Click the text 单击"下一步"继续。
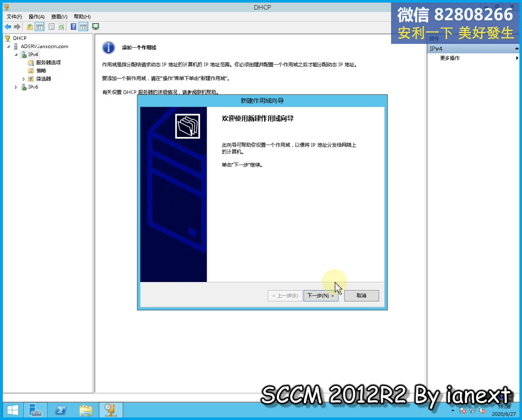Screen dimensions: 522x420 [242, 165]
